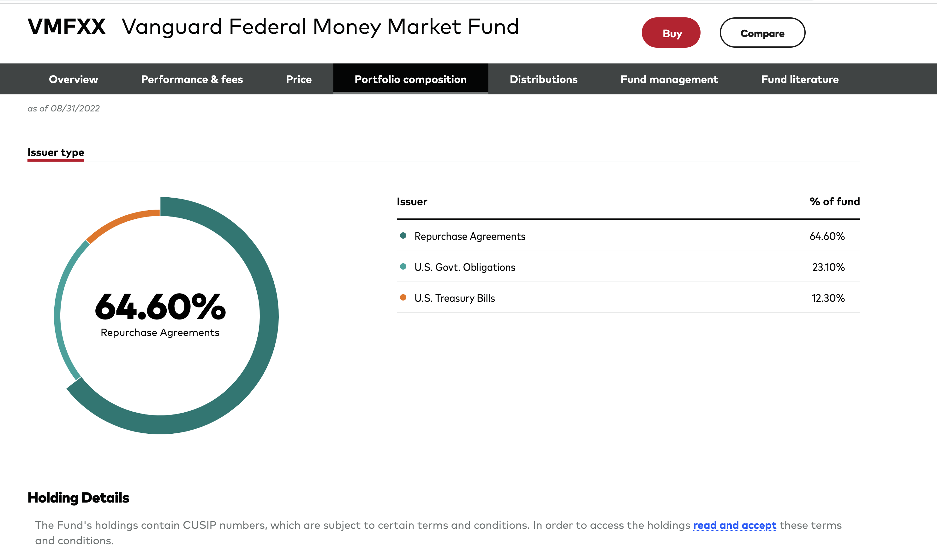
Task: Open the Distributions tab
Action: pos(543,79)
